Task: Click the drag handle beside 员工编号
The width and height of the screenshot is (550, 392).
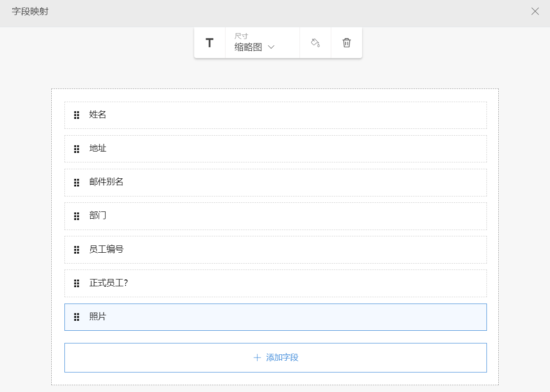Action: coord(77,250)
